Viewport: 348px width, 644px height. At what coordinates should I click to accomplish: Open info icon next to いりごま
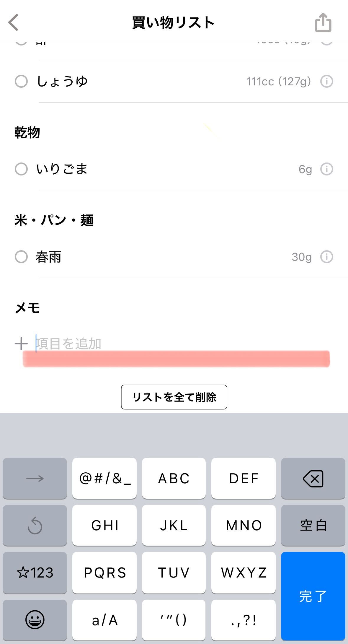pos(326,169)
